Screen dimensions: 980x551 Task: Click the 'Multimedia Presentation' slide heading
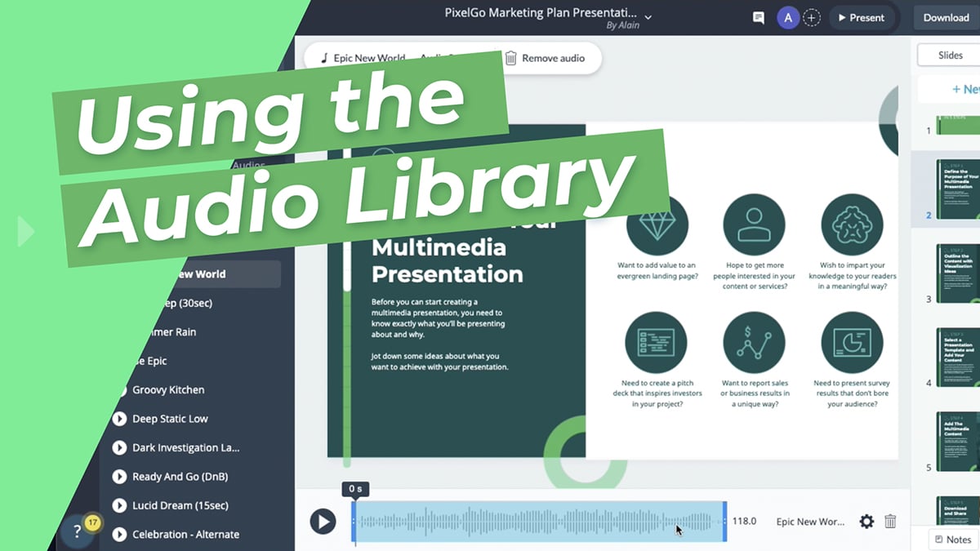pos(448,260)
